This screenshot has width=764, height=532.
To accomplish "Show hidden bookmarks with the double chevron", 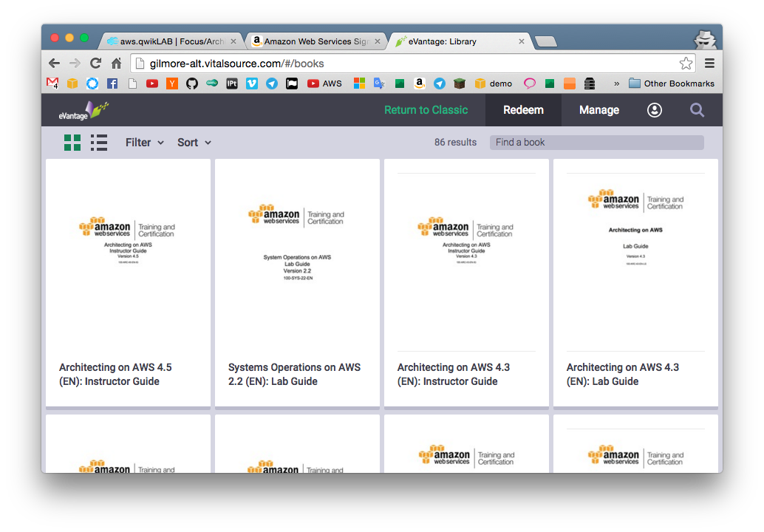I will pos(616,83).
